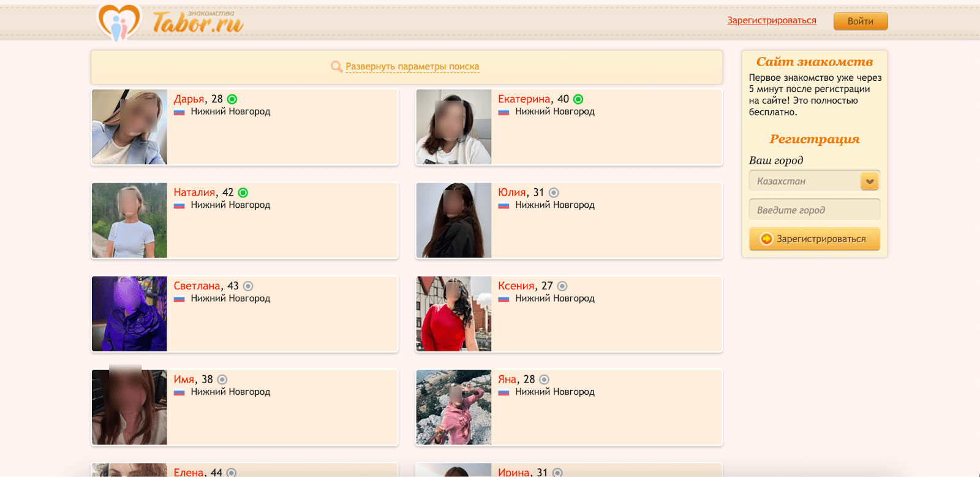Click the orange dropdown arrow for country
Image resolution: width=980 pixels, height=477 pixels.
[x=869, y=181]
